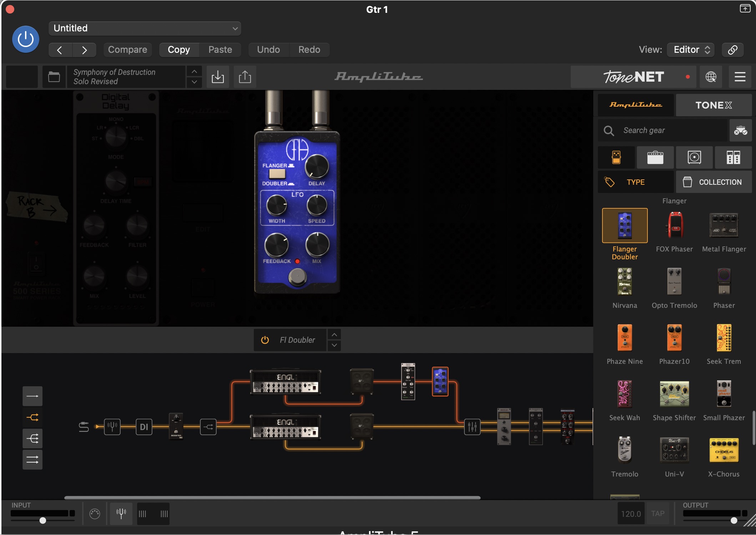Viewport: 756px width, 535px height.
Task: Click the TAP tempo button
Action: pos(657,514)
